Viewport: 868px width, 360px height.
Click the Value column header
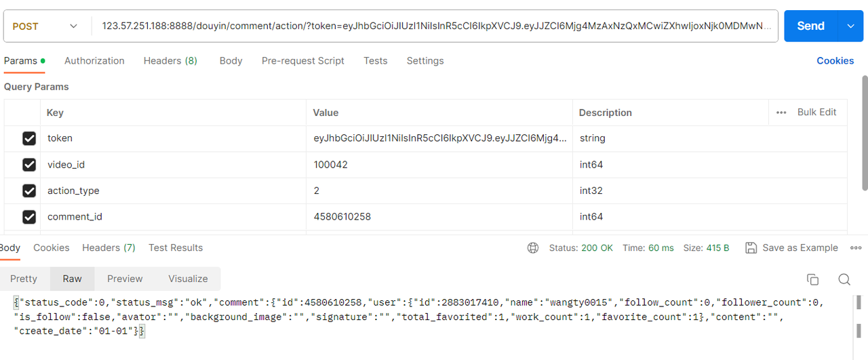click(325, 113)
